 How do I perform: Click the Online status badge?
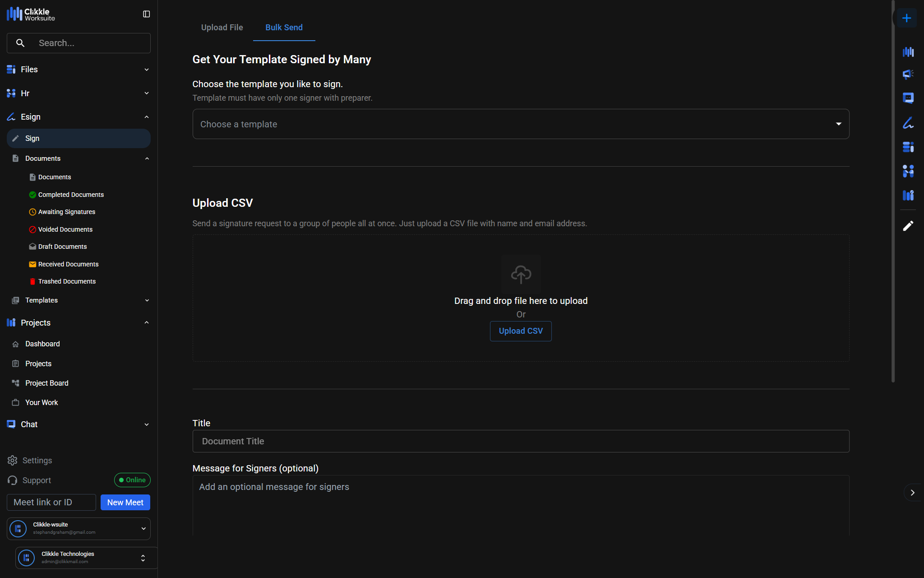click(132, 480)
